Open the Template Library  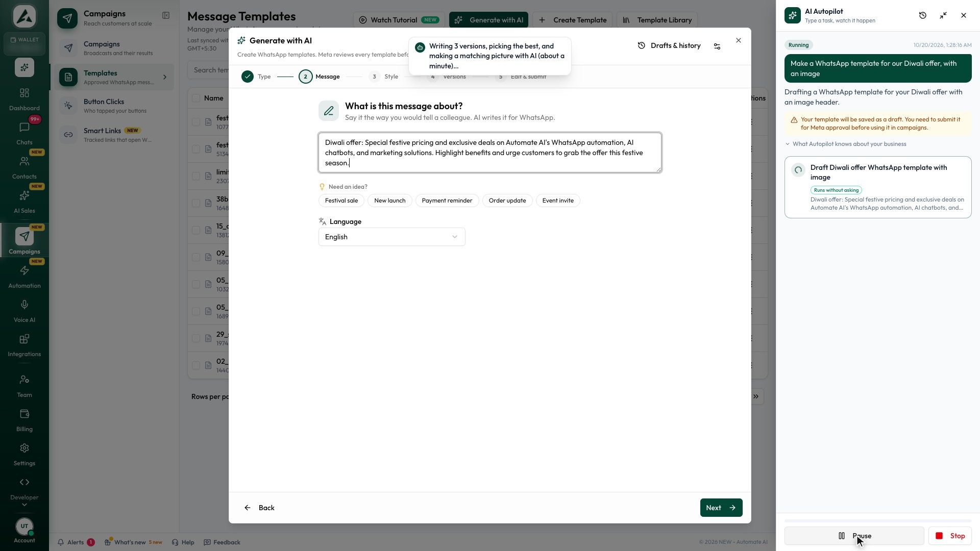[x=657, y=20]
